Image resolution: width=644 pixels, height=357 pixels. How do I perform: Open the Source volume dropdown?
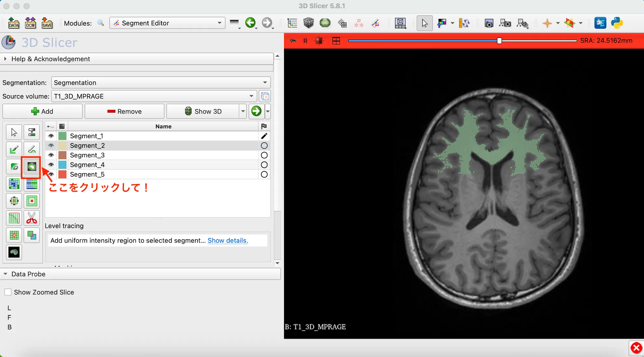[x=251, y=96]
